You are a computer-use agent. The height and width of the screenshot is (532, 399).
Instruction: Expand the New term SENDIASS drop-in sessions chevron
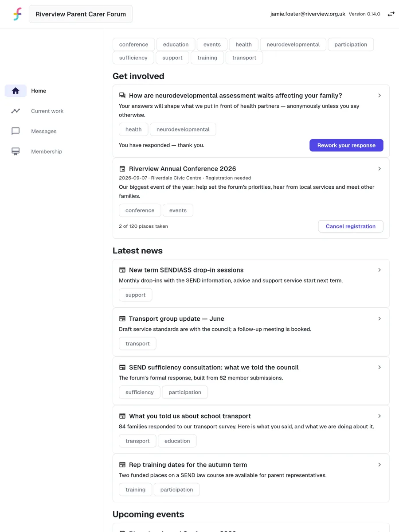[x=379, y=270]
